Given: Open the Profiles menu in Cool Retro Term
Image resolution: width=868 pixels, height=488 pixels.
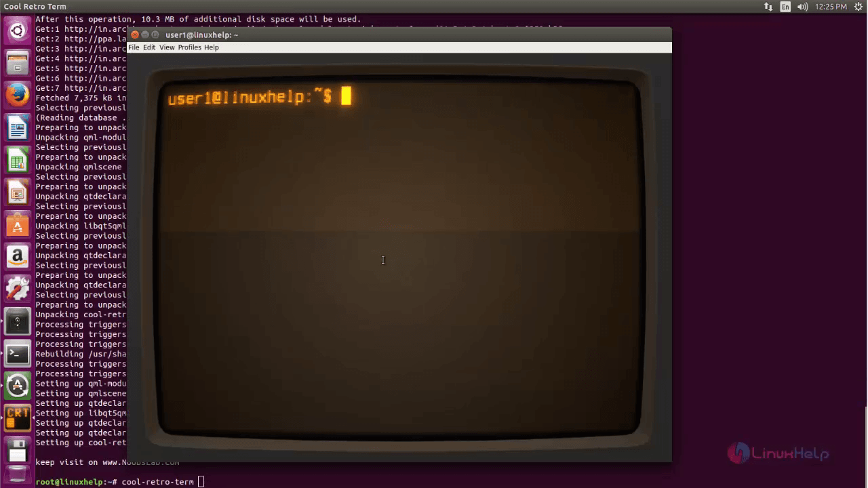Looking at the screenshot, I should point(189,47).
